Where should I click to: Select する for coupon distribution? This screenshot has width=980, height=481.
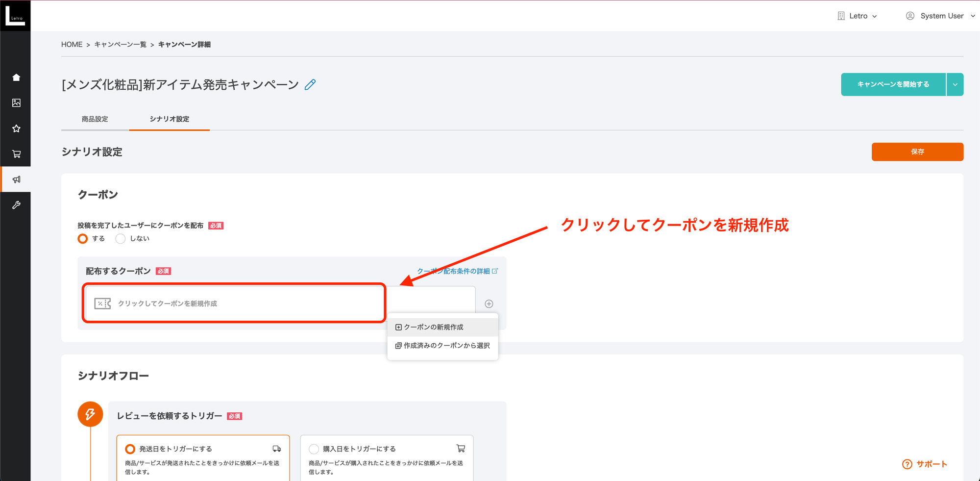(x=82, y=239)
